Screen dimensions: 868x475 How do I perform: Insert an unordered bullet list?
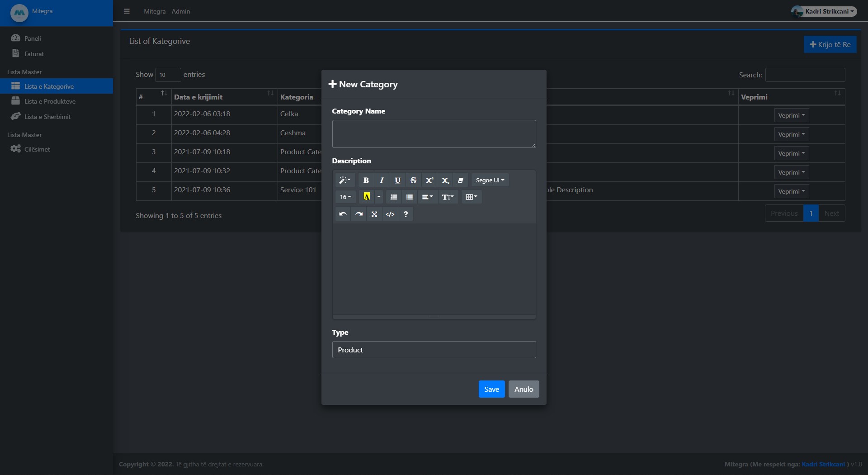click(x=410, y=197)
